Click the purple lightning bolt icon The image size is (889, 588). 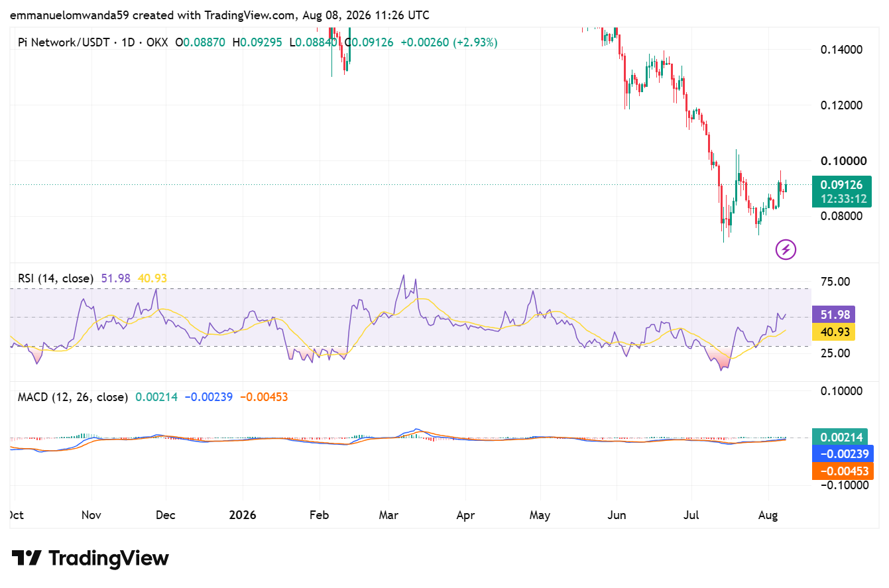click(786, 250)
